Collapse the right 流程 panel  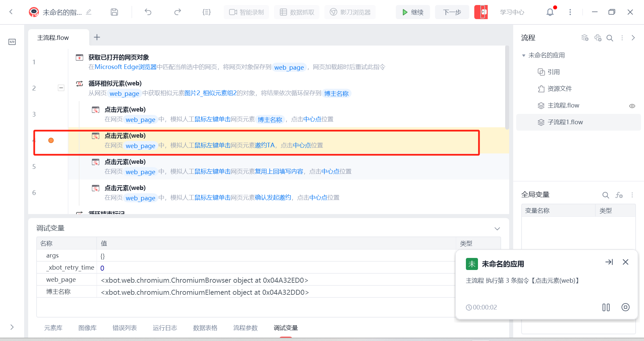(x=633, y=38)
